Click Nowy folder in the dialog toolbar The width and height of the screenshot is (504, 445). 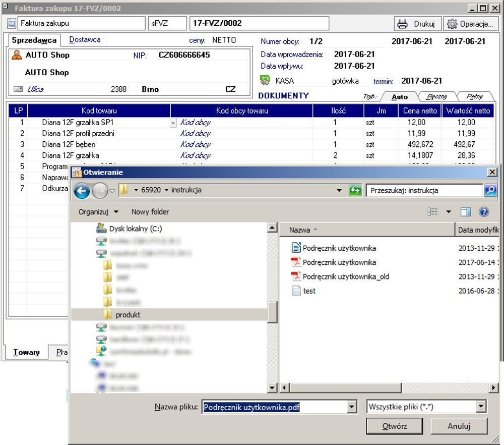click(150, 212)
